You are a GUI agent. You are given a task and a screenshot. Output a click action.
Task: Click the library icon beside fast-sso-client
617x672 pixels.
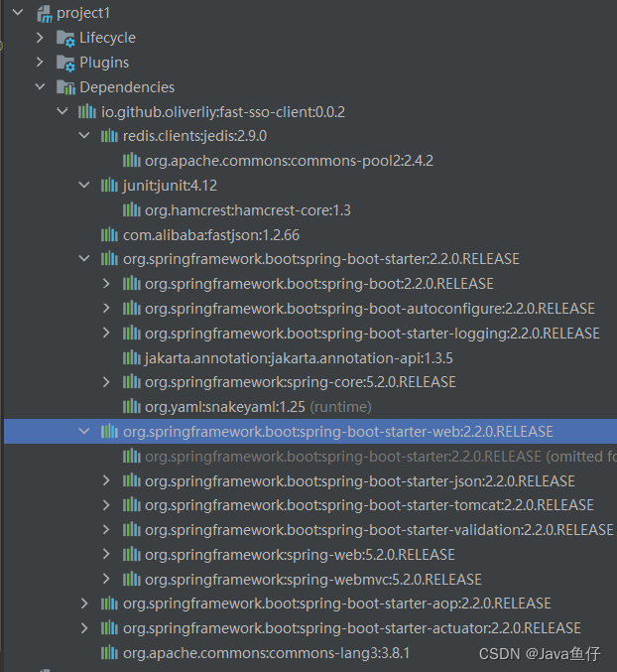click(x=87, y=111)
